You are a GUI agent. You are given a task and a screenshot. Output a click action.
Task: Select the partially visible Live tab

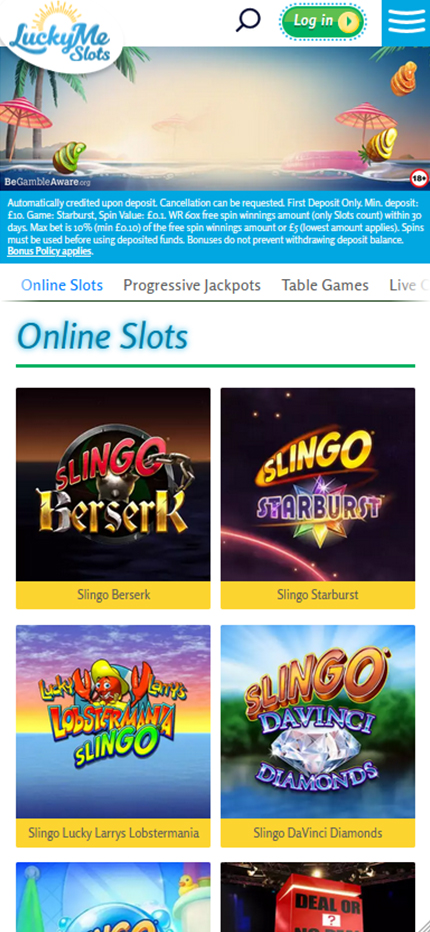[x=409, y=285]
